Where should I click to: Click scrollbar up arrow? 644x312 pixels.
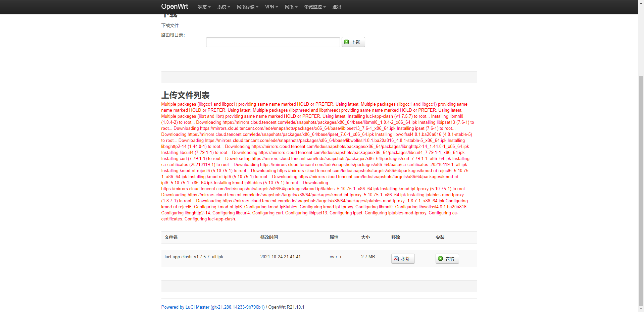click(x=641, y=3)
